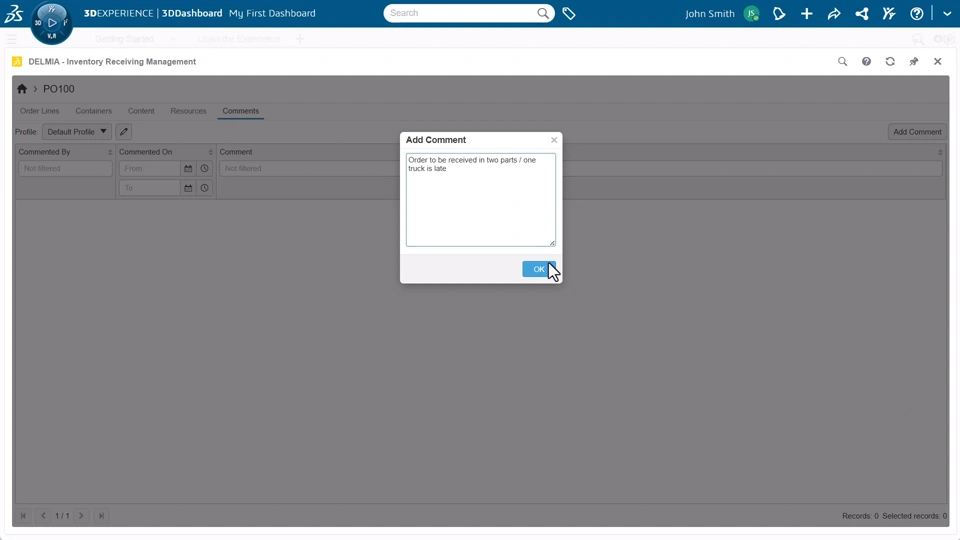Close the DELMIA widget panel
Viewport: 960px width, 540px height.
coord(937,61)
